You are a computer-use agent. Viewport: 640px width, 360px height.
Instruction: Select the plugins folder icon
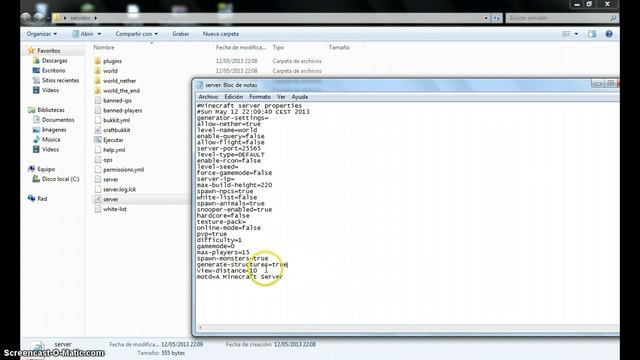(98, 61)
